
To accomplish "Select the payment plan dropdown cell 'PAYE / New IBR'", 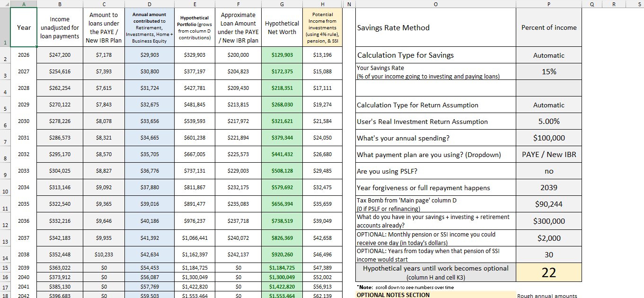I will coord(548,155).
